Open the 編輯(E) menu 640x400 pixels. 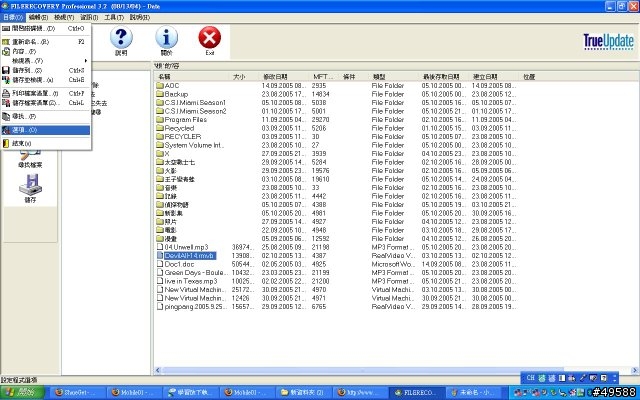(38, 17)
